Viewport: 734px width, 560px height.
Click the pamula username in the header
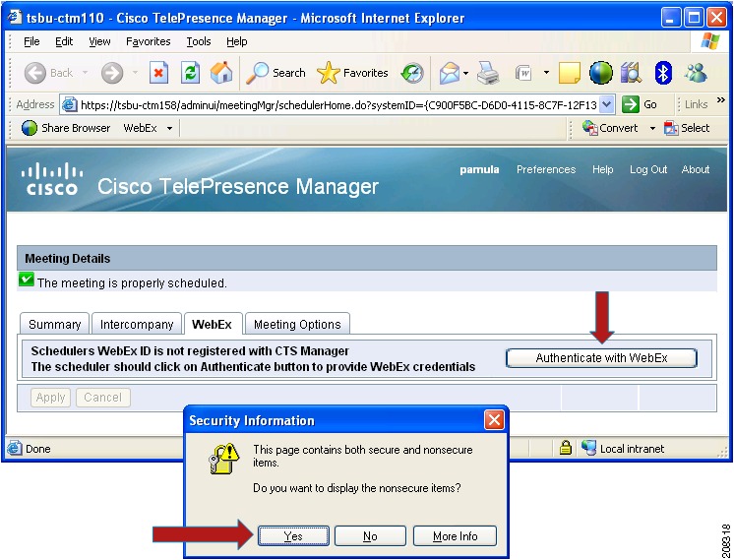click(479, 169)
